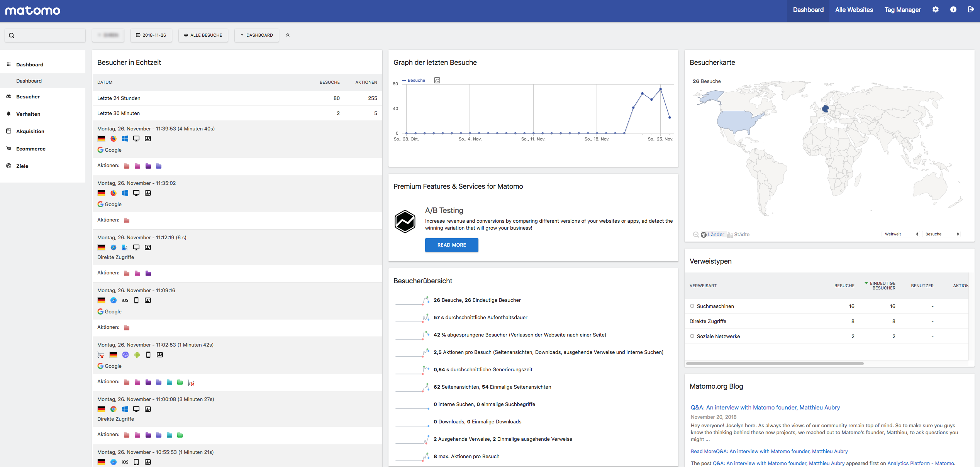Click green action folder in 11:00:08 visit

click(x=180, y=435)
